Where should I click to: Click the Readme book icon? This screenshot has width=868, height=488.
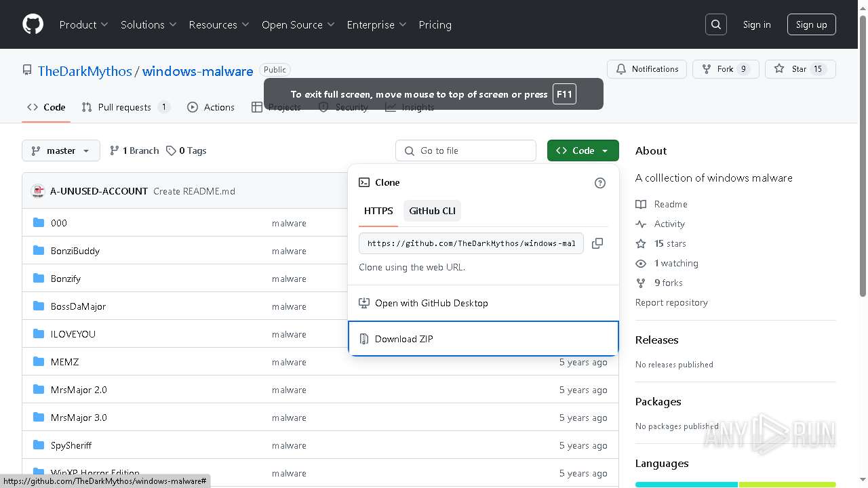tap(641, 204)
